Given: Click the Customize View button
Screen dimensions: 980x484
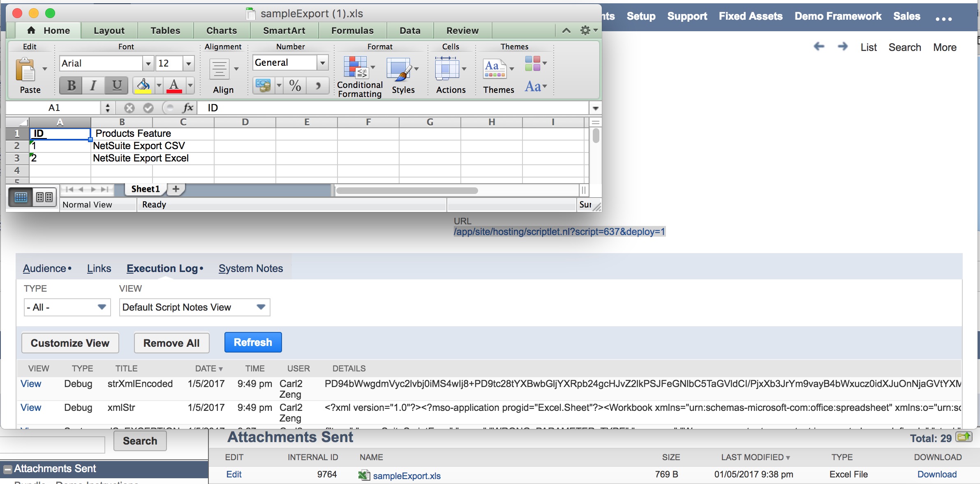Looking at the screenshot, I should [70, 343].
